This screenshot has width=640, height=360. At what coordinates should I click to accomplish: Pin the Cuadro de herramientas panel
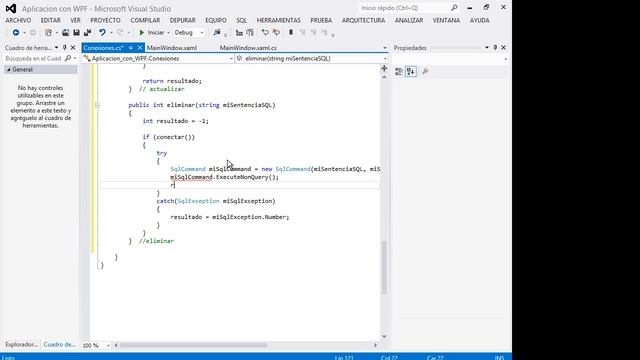click(x=64, y=48)
